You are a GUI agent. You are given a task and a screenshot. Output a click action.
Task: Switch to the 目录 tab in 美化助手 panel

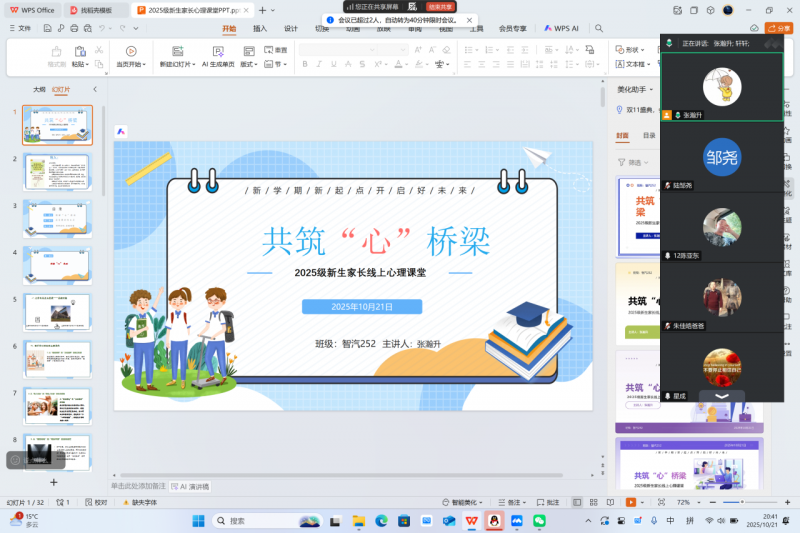tap(649, 135)
